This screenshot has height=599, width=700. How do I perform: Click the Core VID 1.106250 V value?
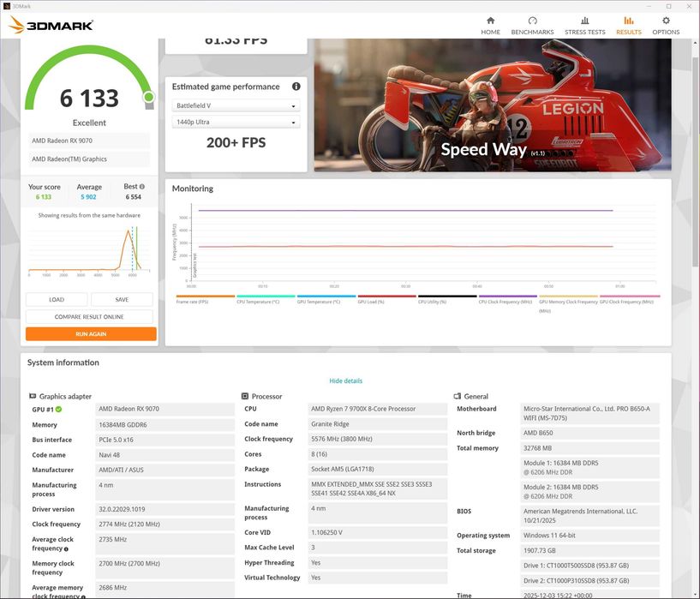(378, 532)
